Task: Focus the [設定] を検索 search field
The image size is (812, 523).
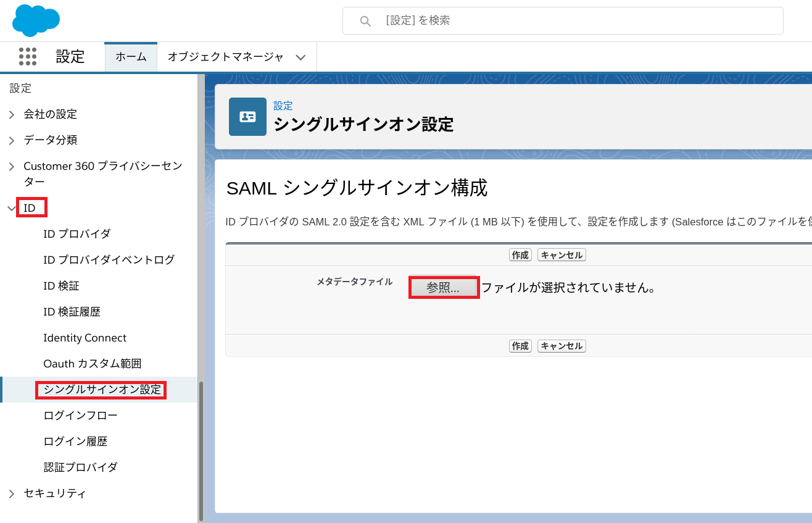Action: click(x=563, y=21)
